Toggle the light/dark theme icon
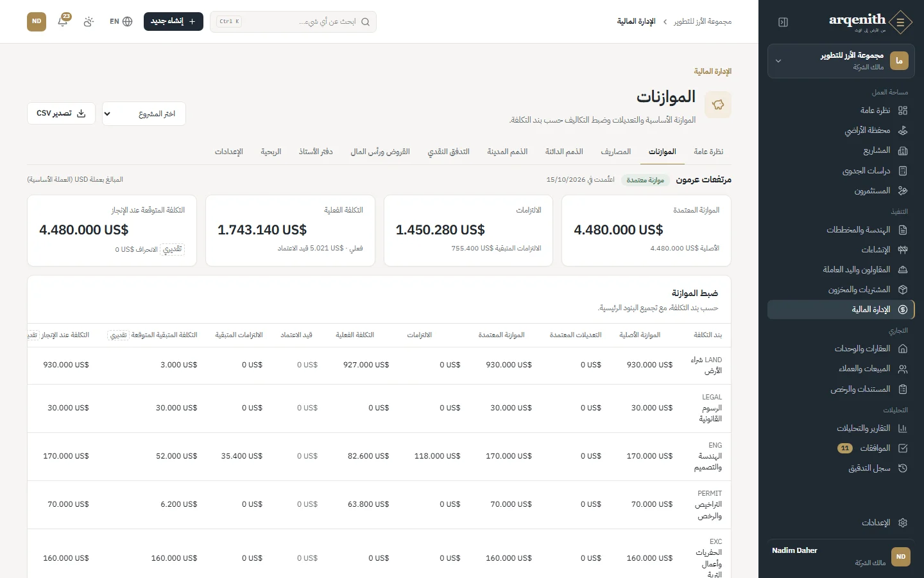Image resolution: width=924 pixels, height=578 pixels. click(89, 21)
